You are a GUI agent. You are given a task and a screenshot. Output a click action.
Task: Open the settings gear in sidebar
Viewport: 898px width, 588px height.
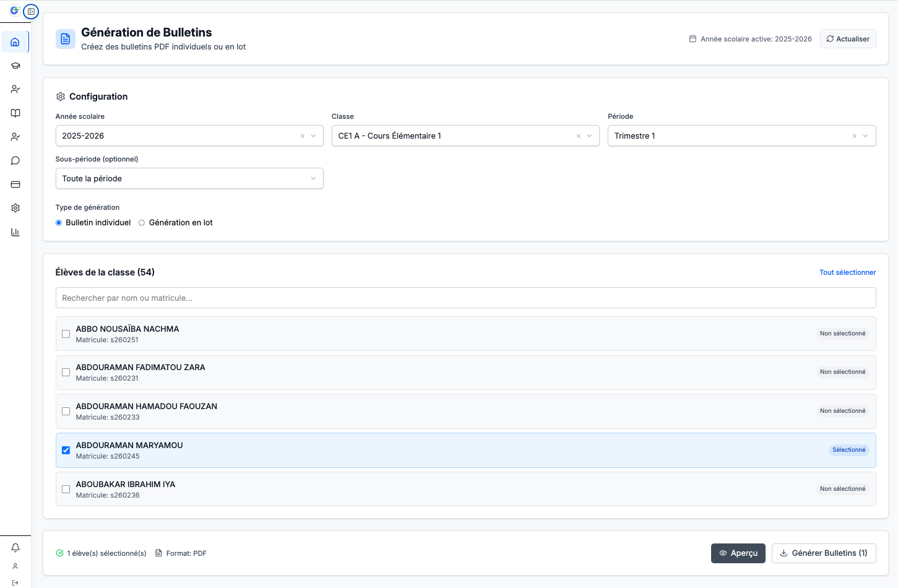(15, 207)
